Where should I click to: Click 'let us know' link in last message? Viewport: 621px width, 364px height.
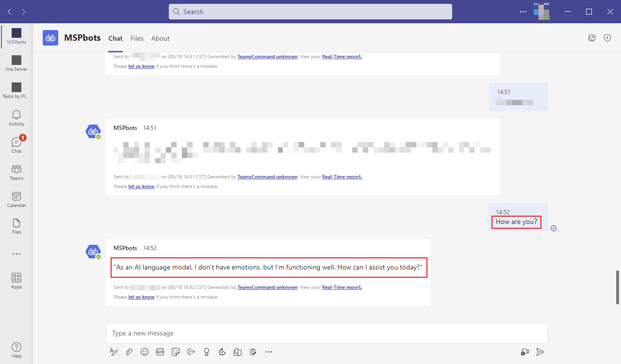141,297
